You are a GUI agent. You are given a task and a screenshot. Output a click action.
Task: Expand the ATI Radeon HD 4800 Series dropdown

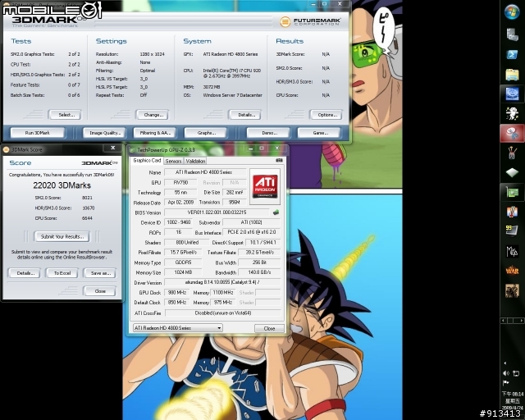pos(219,328)
